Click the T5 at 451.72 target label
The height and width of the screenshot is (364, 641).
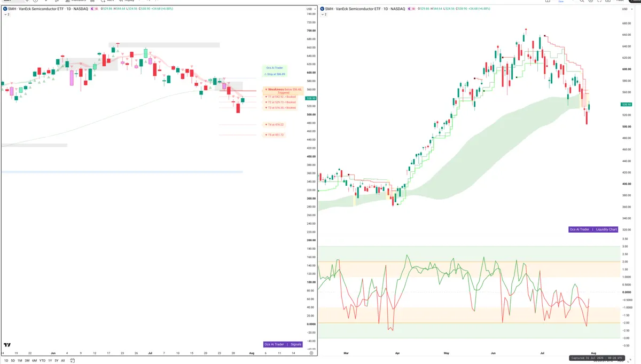pos(275,135)
